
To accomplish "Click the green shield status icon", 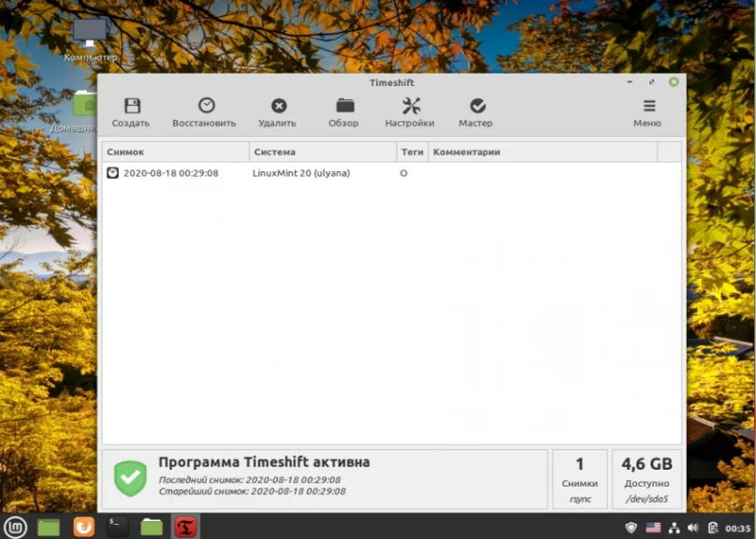I will click(130, 479).
